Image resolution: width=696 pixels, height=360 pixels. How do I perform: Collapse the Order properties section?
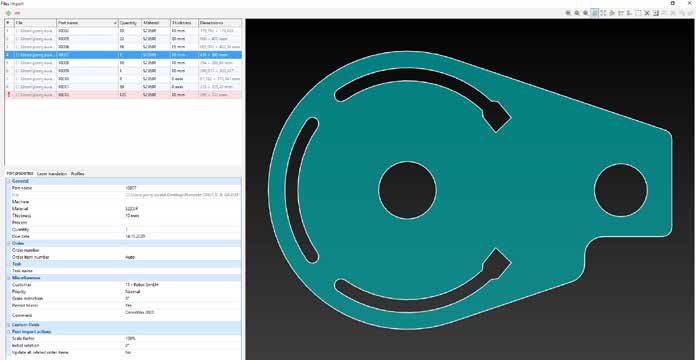pyautogui.click(x=9, y=243)
